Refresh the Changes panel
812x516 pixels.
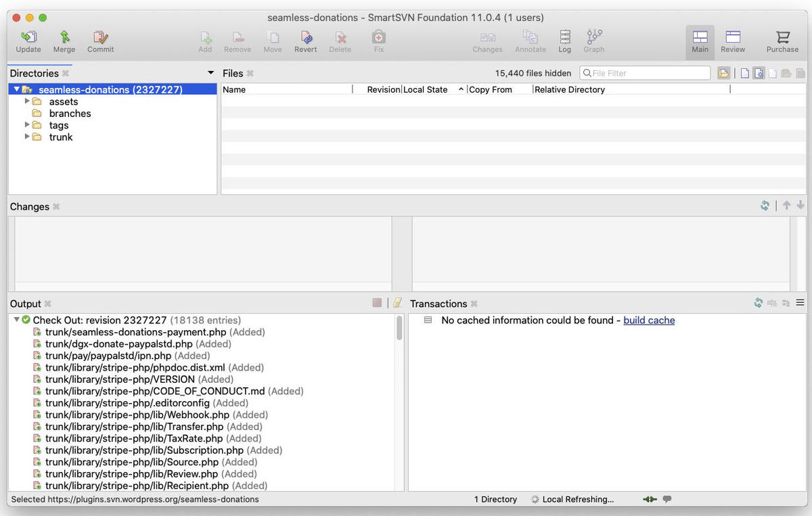click(x=765, y=206)
